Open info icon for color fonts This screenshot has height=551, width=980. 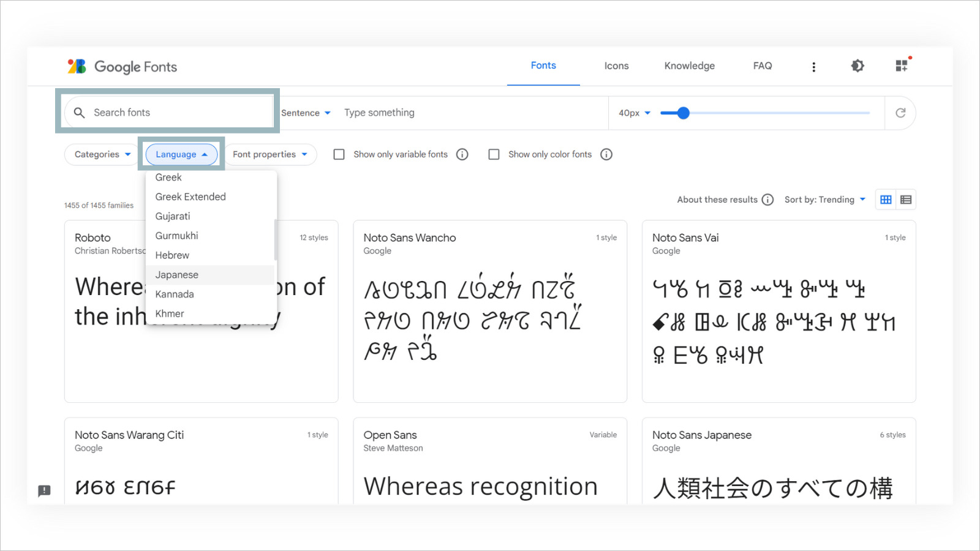pos(606,154)
